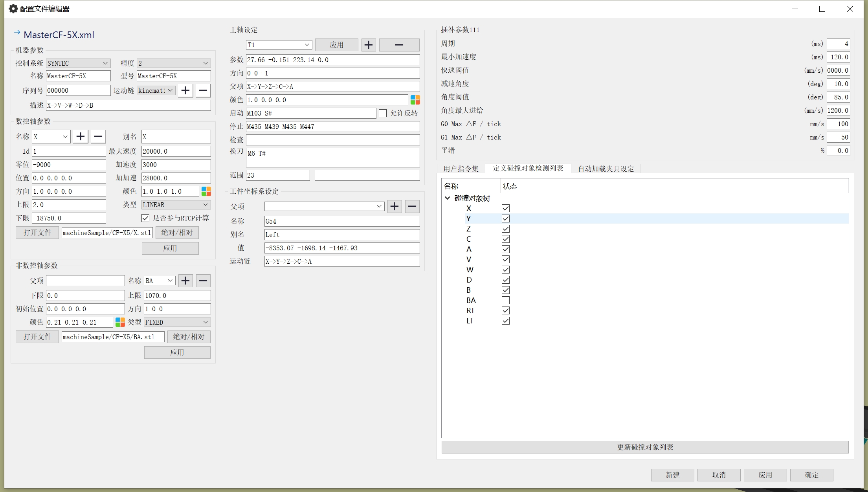Add workpiece coordinate with plus beside 父项
The image size is (868, 492).
coord(395,206)
